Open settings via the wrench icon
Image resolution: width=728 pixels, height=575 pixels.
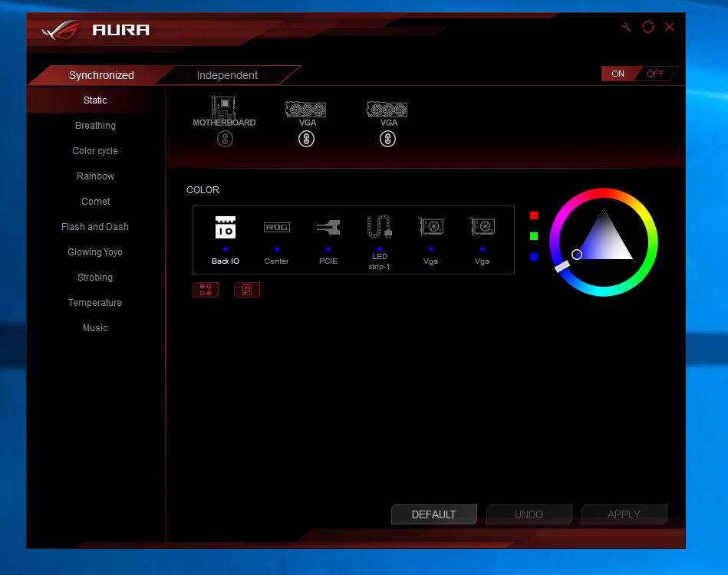tap(626, 27)
